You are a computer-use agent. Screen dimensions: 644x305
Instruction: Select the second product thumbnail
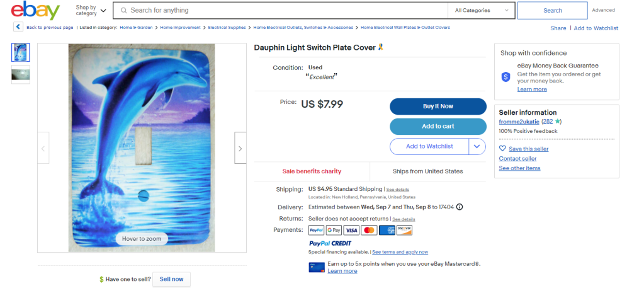21,74
